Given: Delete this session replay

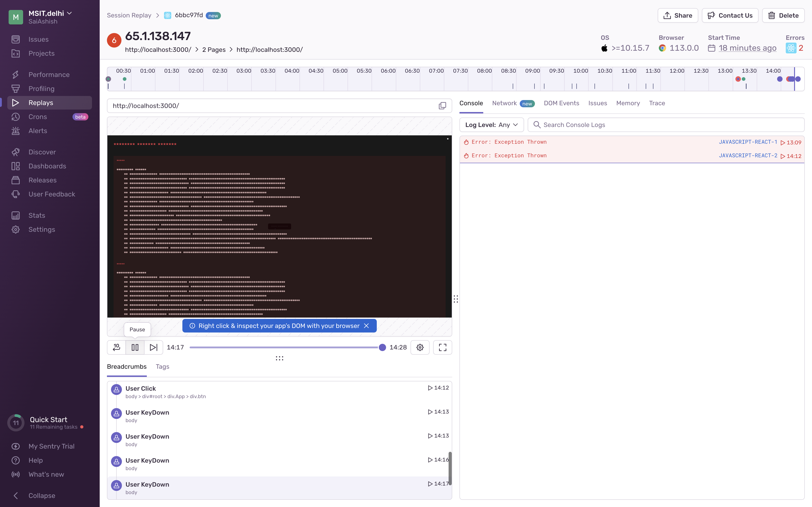Looking at the screenshot, I should 783,15.
